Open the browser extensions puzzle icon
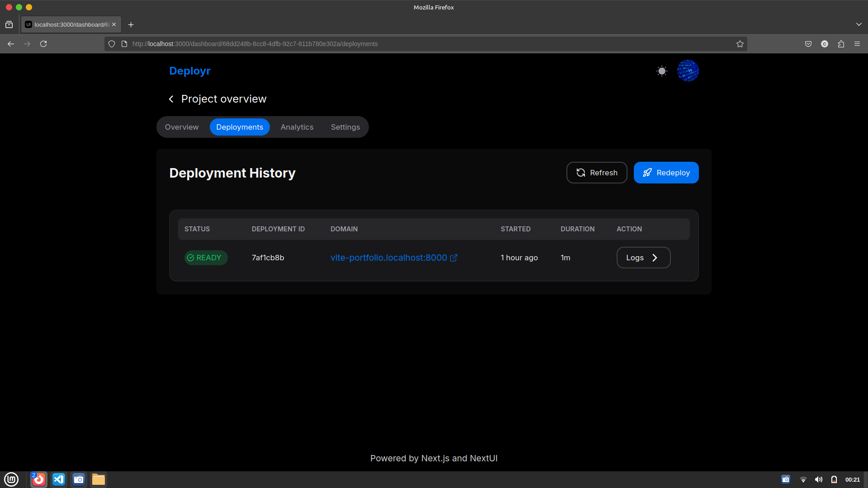868x488 pixels. click(841, 44)
